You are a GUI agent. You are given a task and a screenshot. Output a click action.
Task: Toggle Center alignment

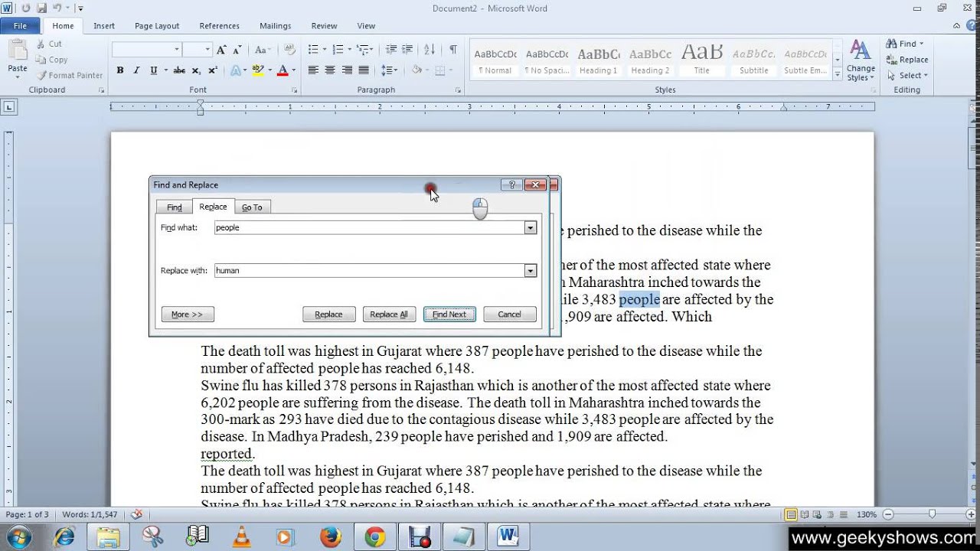click(330, 70)
